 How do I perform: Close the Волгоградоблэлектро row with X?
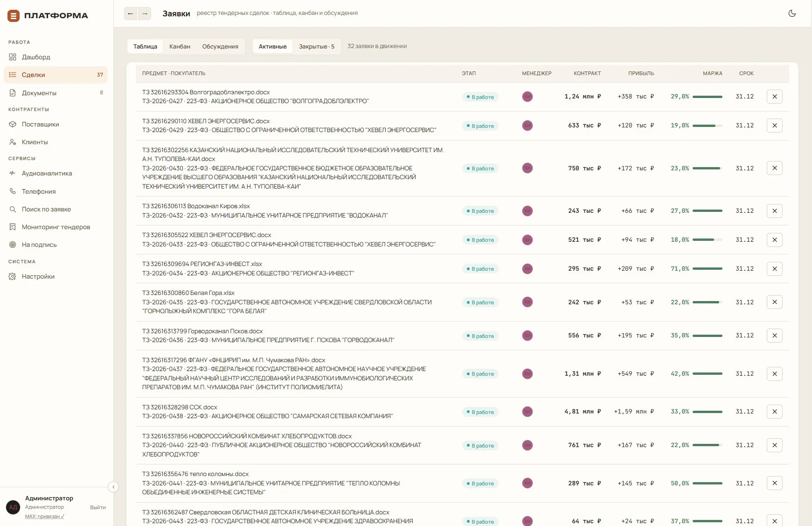click(775, 97)
